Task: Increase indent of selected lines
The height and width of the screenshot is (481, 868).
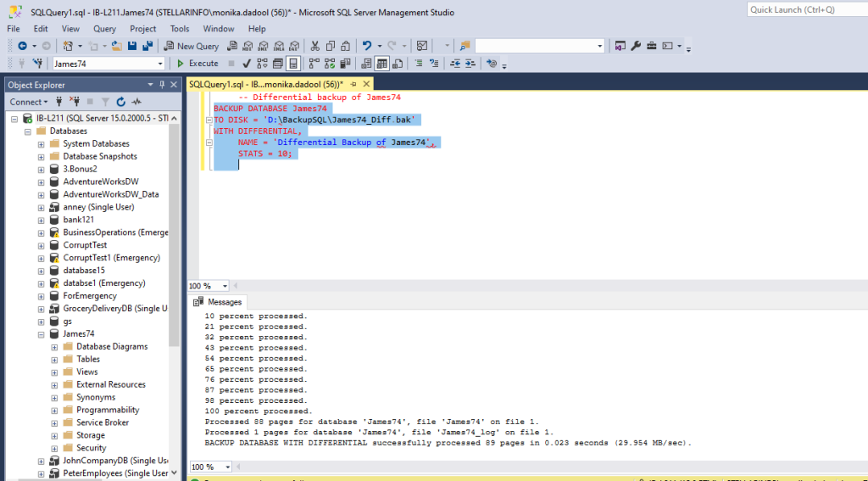Action: tap(470, 64)
